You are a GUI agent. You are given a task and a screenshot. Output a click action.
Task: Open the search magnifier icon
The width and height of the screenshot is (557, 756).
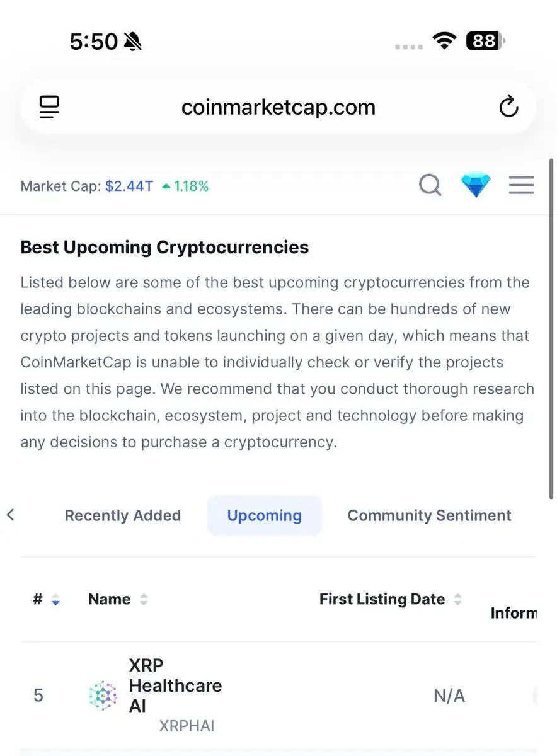[430, 185]
